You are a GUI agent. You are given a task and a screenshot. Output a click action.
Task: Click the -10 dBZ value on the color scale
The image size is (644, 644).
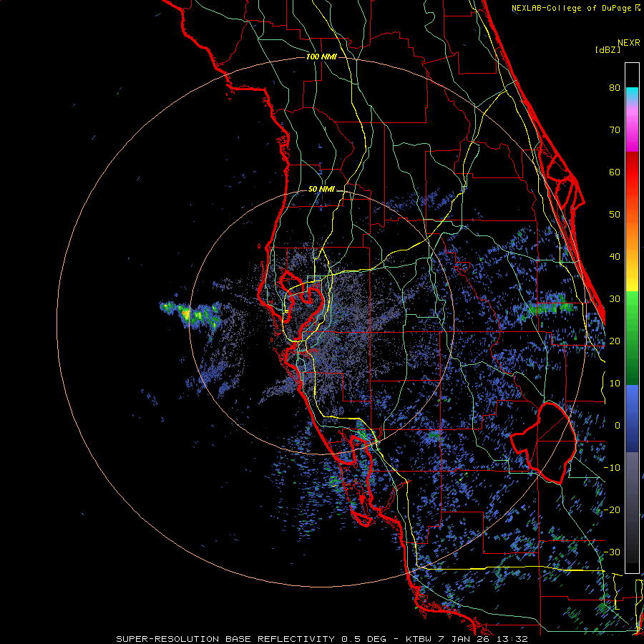tap(612, 467)
